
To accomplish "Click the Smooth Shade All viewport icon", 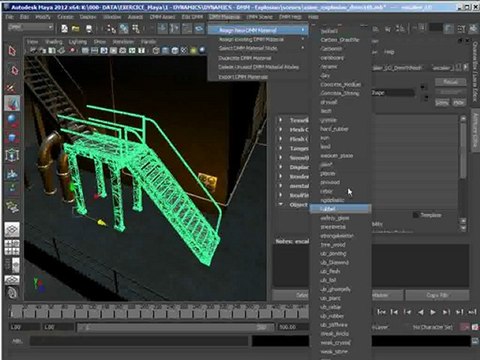I will pos(165,50).
